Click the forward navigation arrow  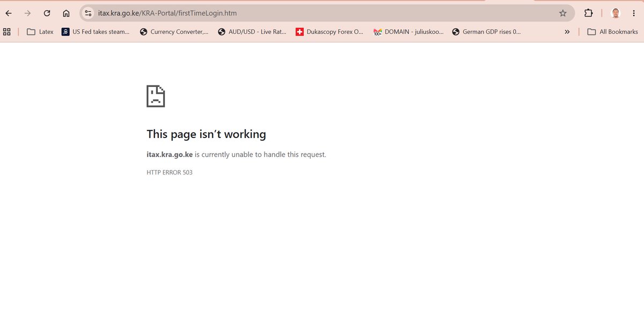[x=27, y=13]
